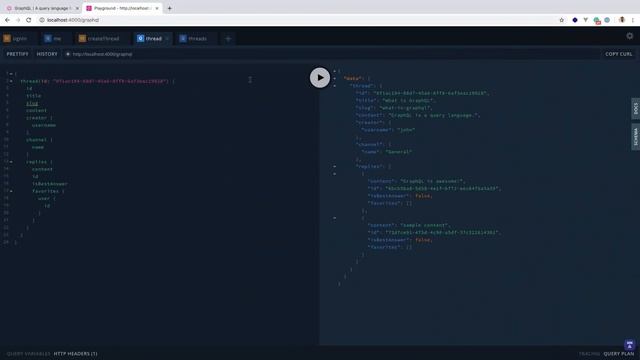This screenshot has height=360, width=640.
Task: Select the thread tab
Action: point(153,38)
